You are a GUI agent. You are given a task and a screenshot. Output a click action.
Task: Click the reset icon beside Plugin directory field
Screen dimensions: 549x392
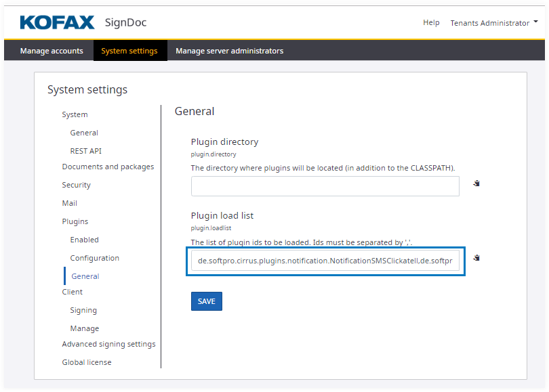tap(476, 183)
